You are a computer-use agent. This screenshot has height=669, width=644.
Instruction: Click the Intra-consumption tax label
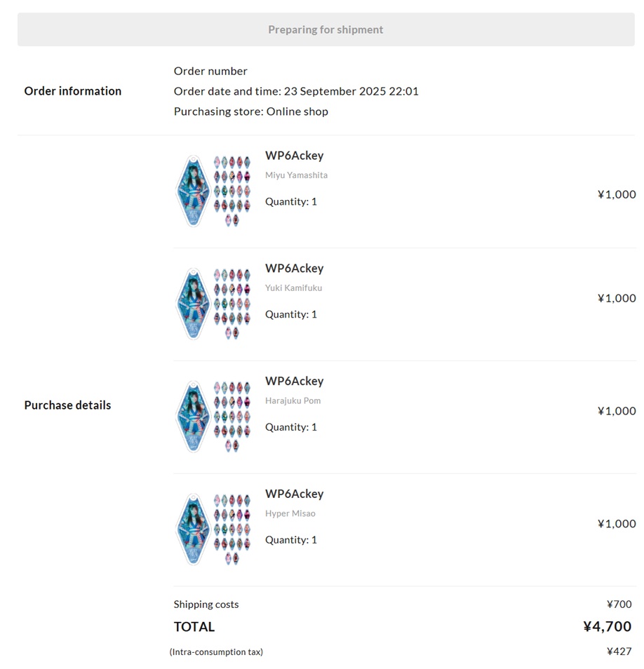point(216,652)
